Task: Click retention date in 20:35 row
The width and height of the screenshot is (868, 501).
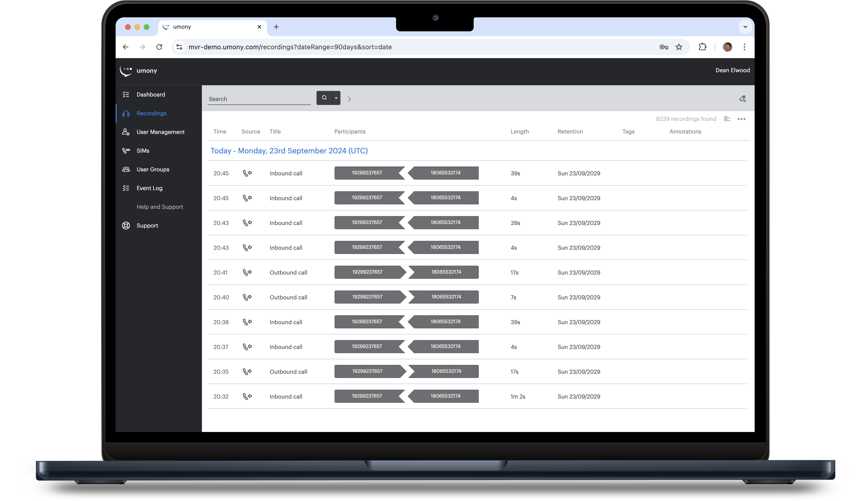Action: click(579, 372)
